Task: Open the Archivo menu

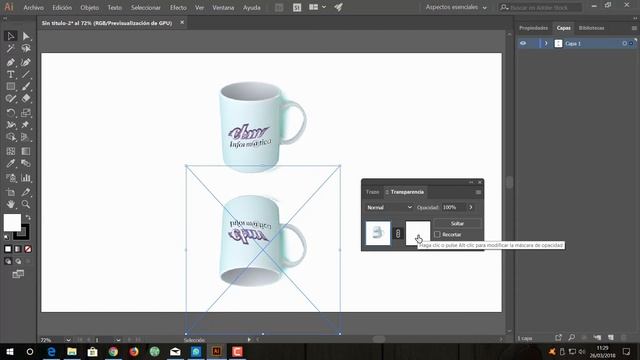Action: point(33,8)
